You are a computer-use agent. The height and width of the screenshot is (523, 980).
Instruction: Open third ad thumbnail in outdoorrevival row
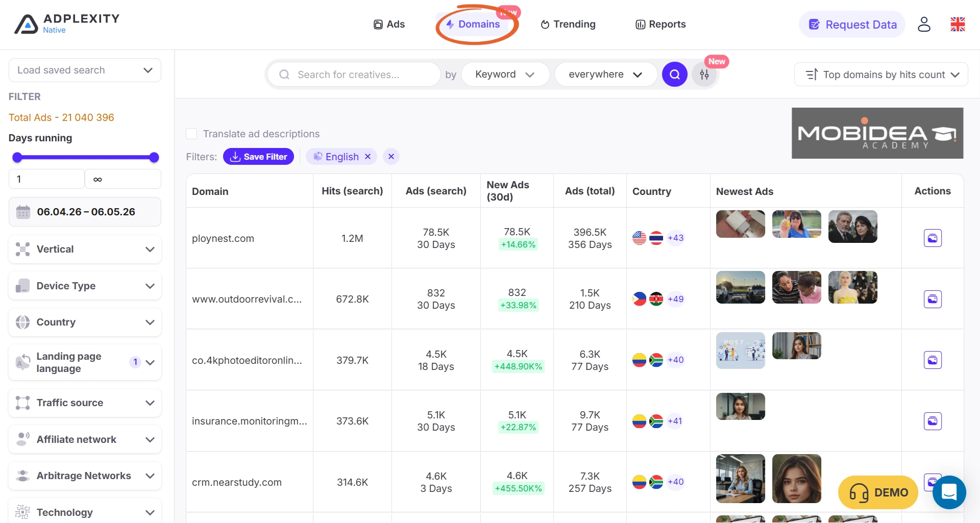click(x=853, y=287)
